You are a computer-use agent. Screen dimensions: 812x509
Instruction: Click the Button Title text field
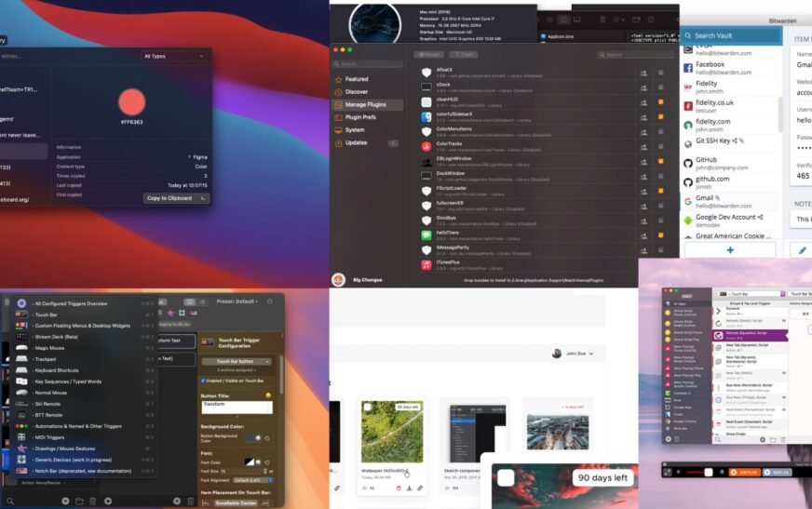tap(237, 407)
